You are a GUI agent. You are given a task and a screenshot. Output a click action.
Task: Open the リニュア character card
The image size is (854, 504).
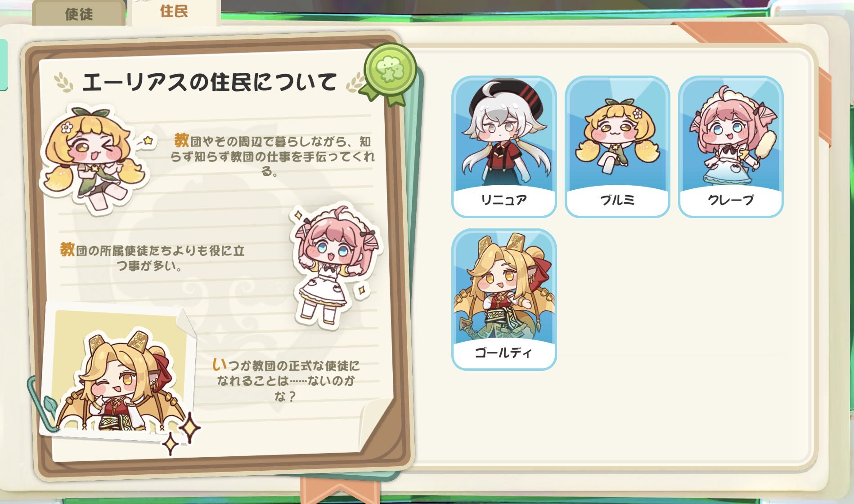point(504,147)
